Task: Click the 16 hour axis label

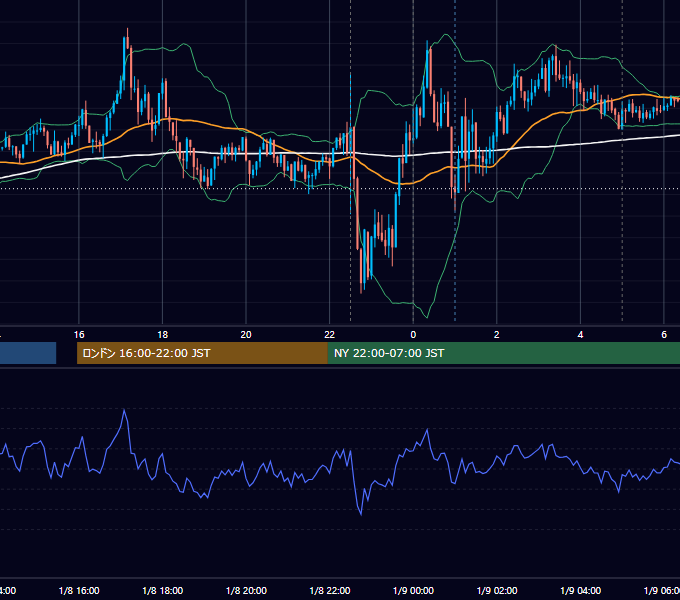Action: [79, 335]
